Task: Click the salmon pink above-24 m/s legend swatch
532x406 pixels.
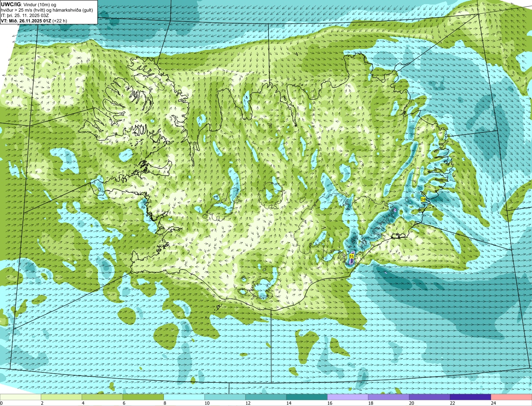Action: (512, 397)
